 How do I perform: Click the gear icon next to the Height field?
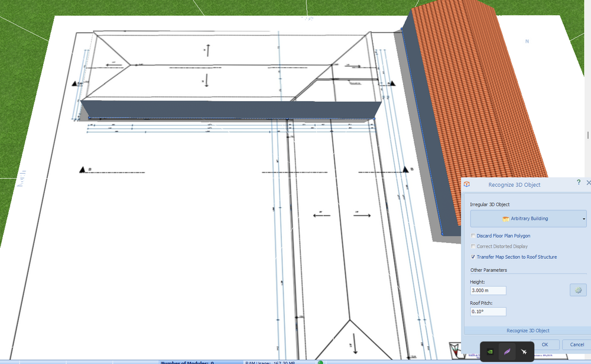tap(577, 290)
